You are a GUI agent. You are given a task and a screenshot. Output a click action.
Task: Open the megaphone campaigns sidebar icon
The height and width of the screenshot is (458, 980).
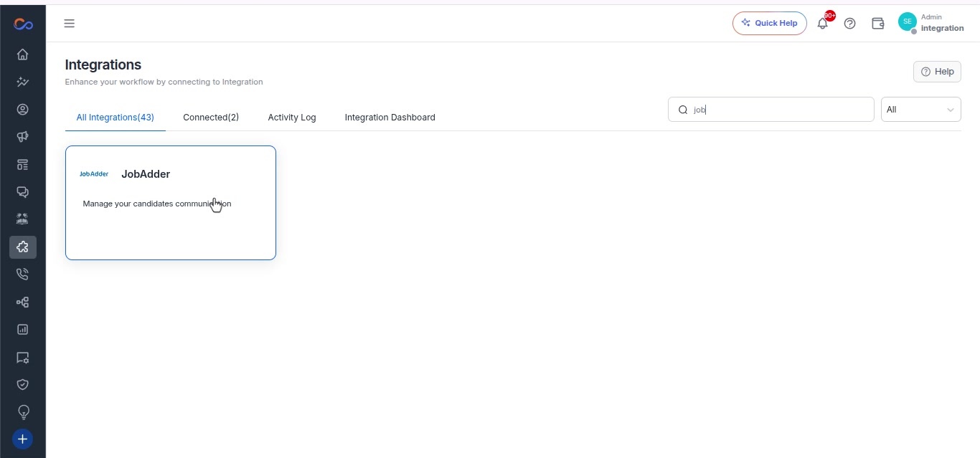22,137
